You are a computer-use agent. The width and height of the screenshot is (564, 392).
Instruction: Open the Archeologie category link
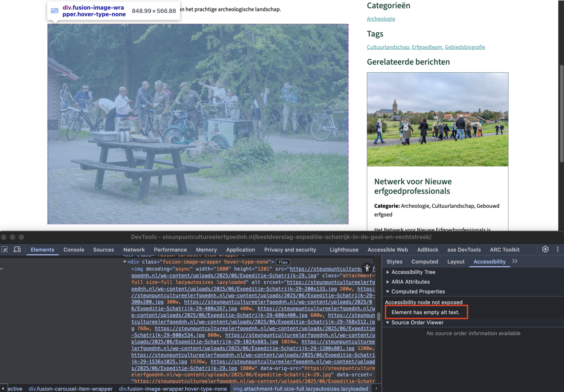coord(380,19)
